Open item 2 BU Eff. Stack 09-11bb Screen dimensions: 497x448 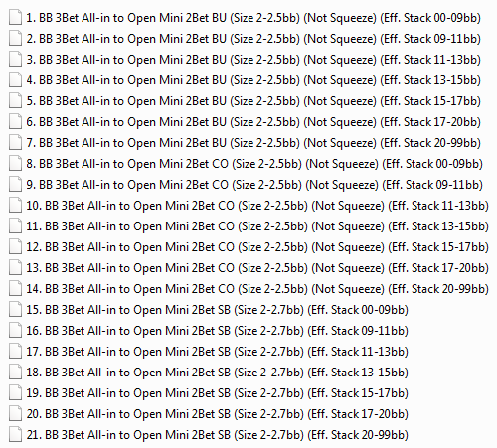[253, 39]
